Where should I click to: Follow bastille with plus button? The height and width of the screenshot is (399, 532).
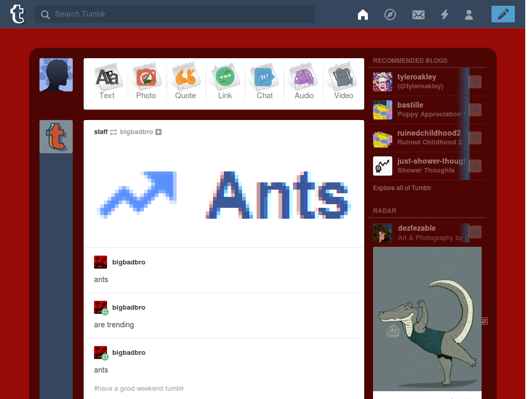[x=475, y=110]
